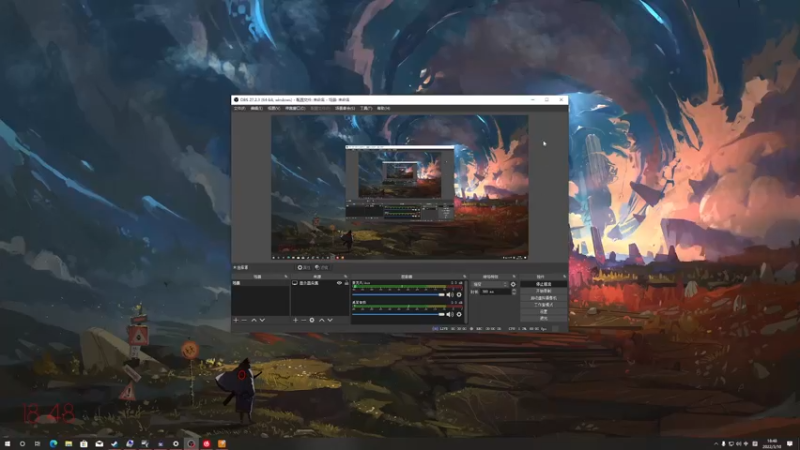Viewport: 800px width, 450px height.
Task: Open desktop audio channel settings gear
Action: (x=459, y=314)
